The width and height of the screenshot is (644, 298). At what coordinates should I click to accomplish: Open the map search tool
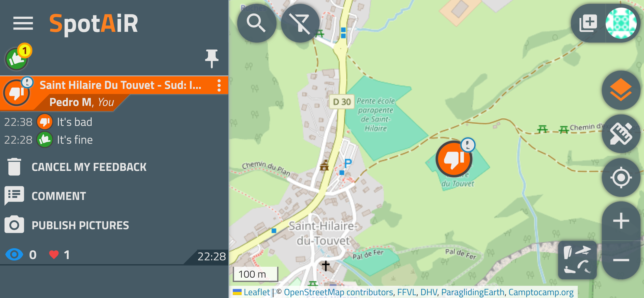256,23
